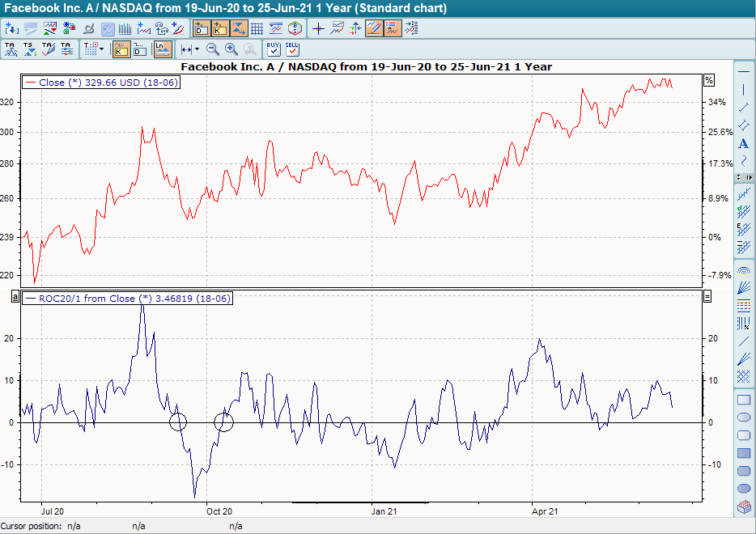
Task: Zoom in with the magnifier plus icon
Action: (x=231, y=49)
